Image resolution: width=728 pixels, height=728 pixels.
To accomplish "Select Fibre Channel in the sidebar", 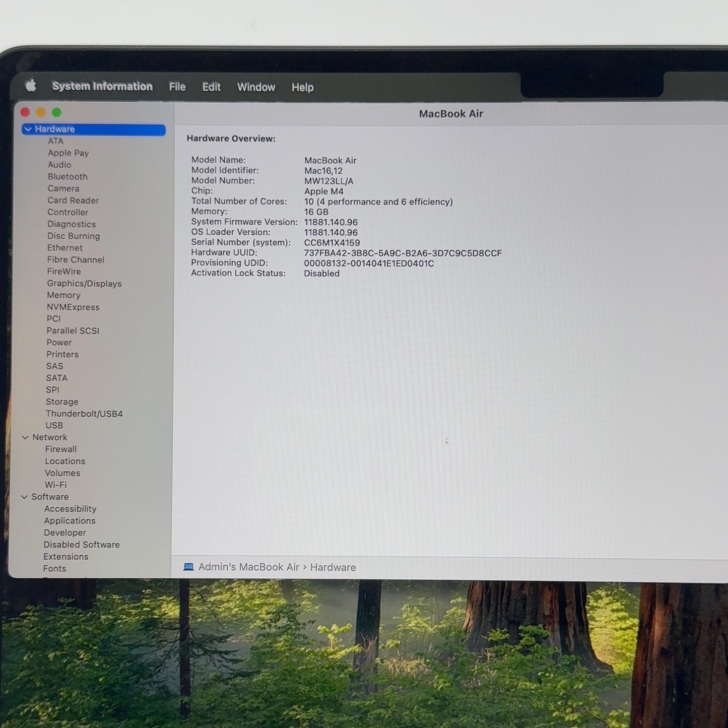I will pyautogui.click(x=76, y=259).
